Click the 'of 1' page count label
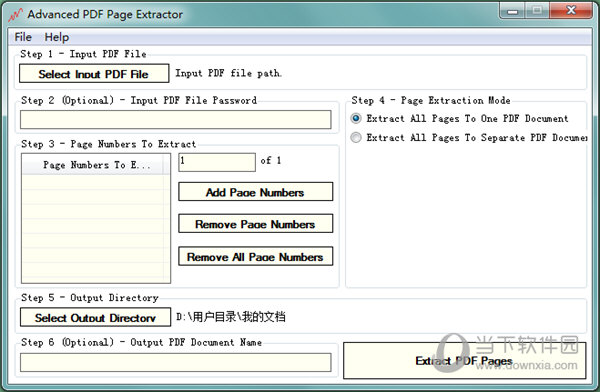Screen dimensions: 600x392 click(x=271, y=161)
